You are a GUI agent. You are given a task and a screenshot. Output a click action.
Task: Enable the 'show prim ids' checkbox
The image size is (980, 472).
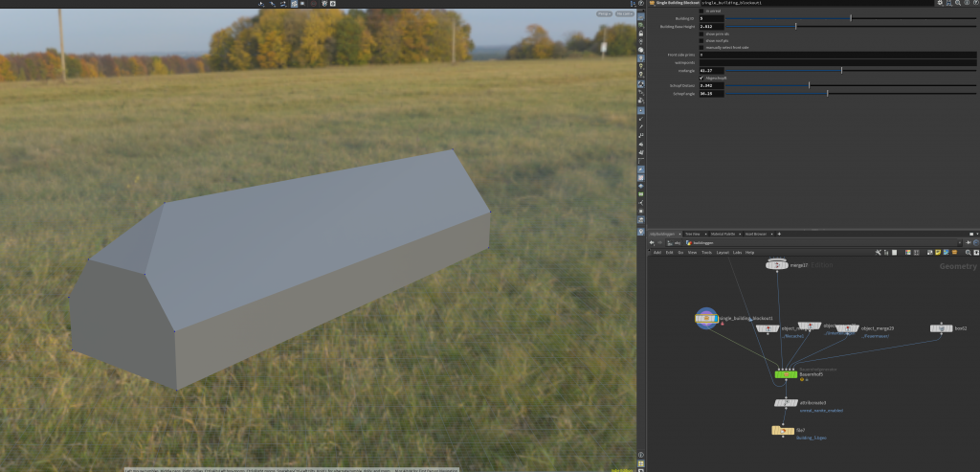(x=702, y=34)
